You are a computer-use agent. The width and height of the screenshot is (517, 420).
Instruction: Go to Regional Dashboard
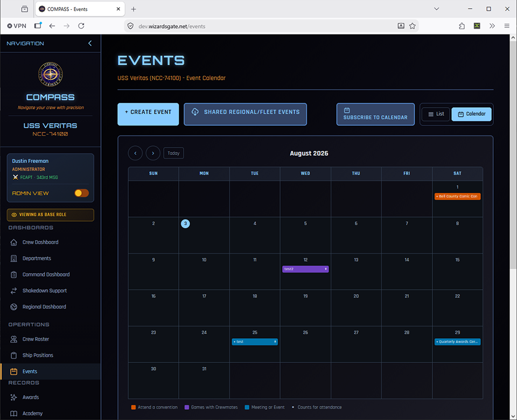tap(44, 307)
